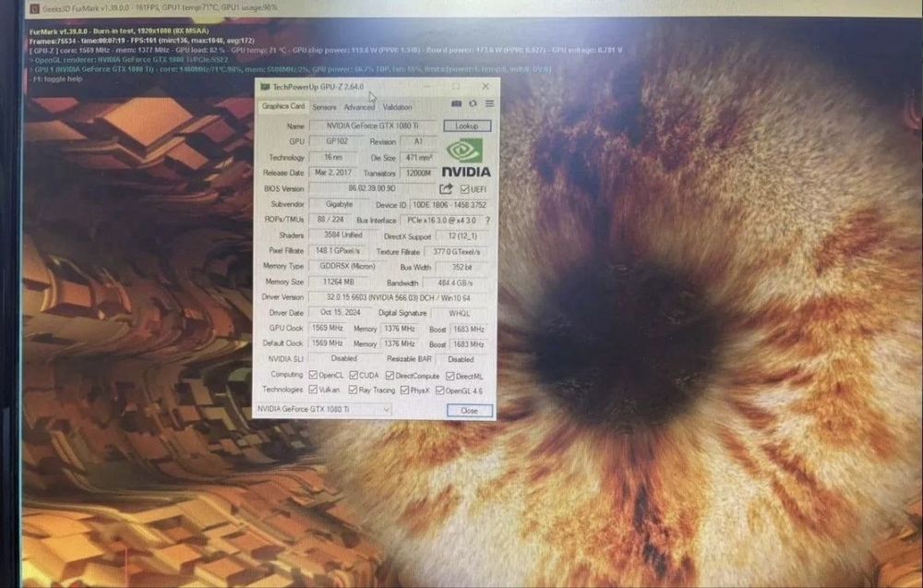This screenshot has height=588, width=923.
Task: Click the Revision field showing A1
Action: 418,142
